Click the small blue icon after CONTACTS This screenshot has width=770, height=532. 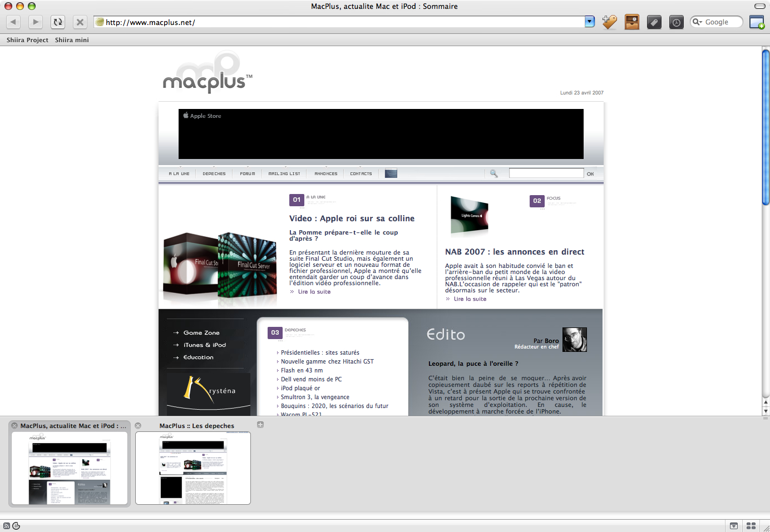(391, 173)
